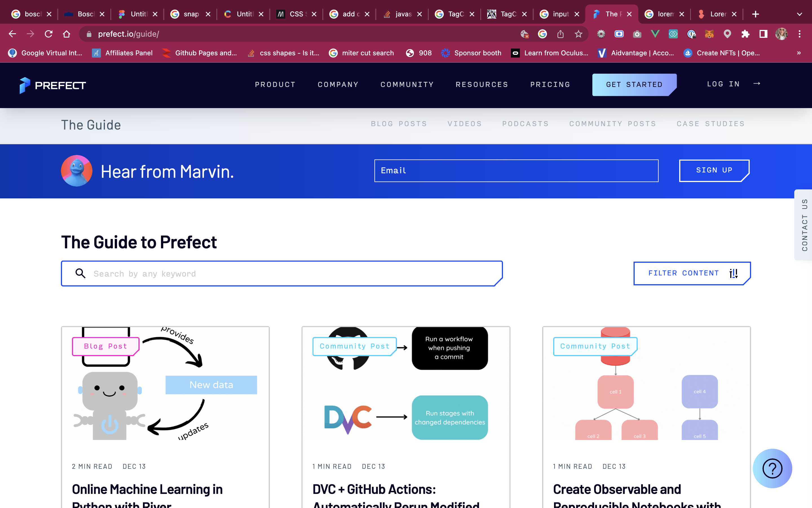Viewport: 812px width, 508px height.
Task: Click the green V extension icon
Action: click(655, 34)
